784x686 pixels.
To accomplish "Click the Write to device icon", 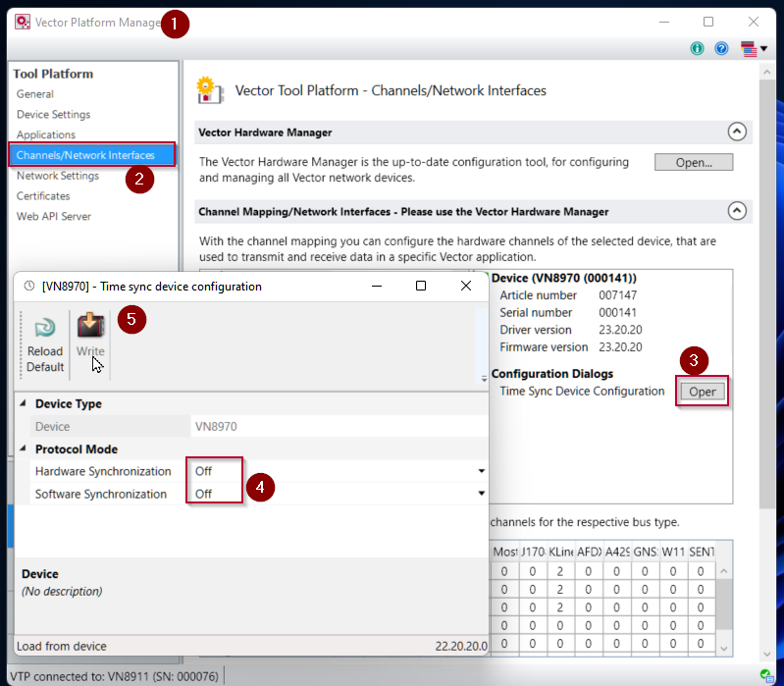I will point(90,329).
